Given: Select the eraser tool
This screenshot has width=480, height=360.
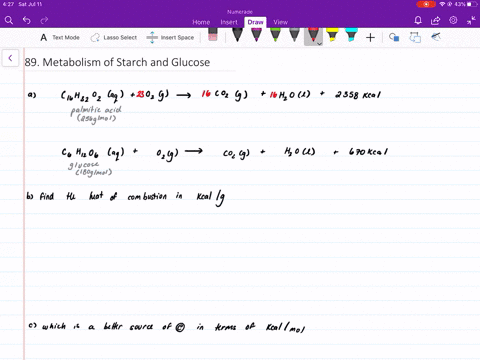Looking at the screenshot, I should point(213,34).
